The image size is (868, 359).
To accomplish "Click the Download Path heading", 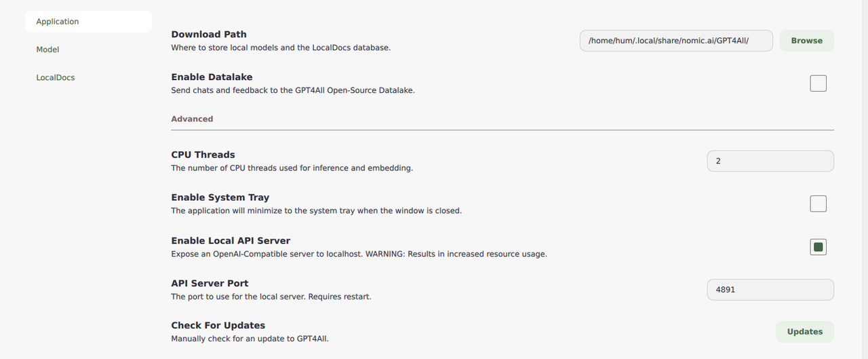I will pos(209,34).
